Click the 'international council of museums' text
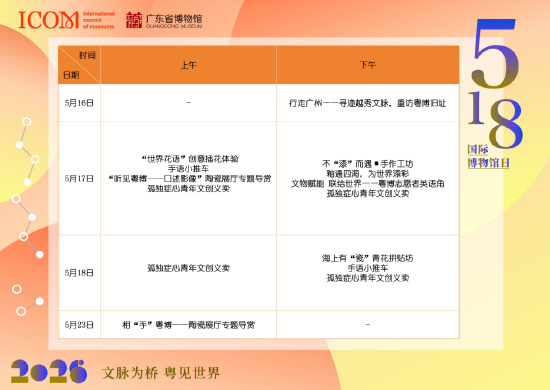 tap(99, 20)
